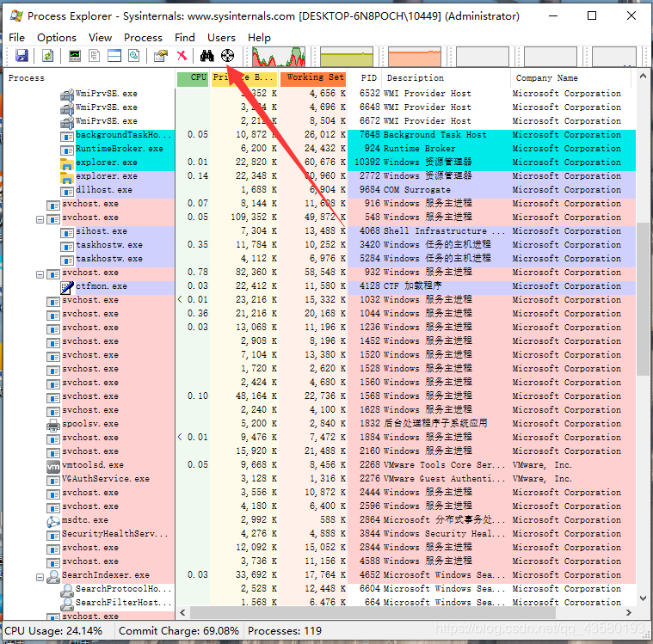
Task: Click the SearchProtocolHo... process icon
Action: [x=66, y=590]
